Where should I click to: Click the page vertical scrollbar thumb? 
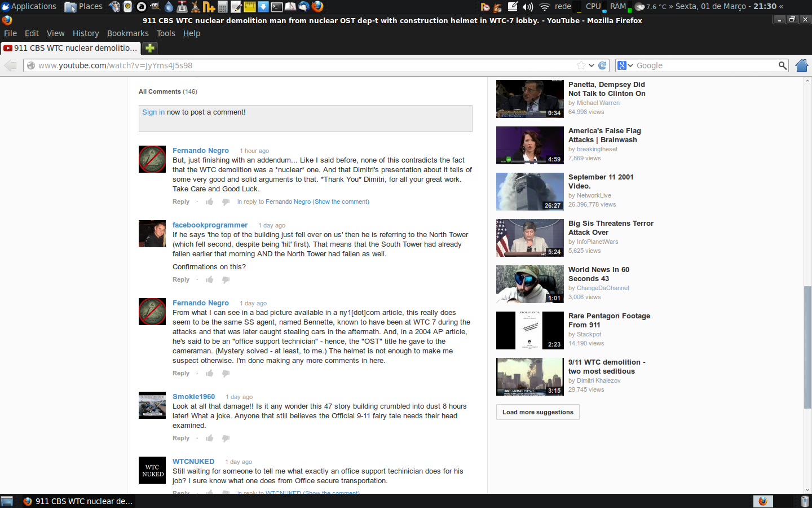pos(807,347)
